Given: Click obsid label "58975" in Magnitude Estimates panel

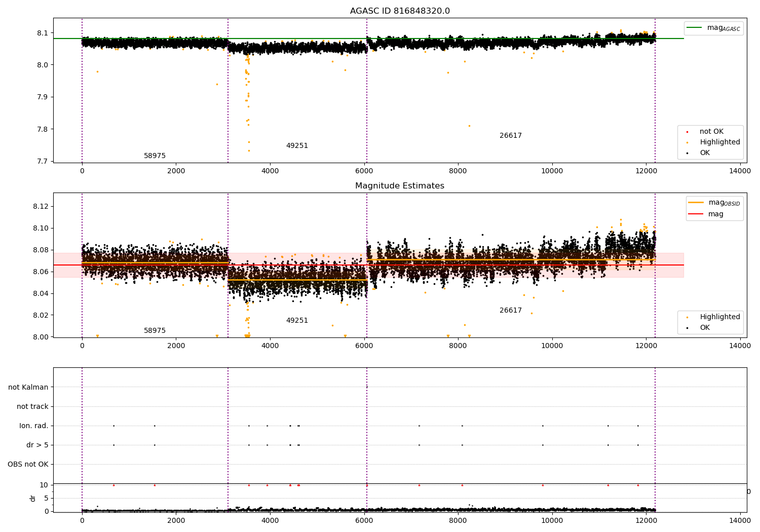Looking at the screenshot, I should 155,331.
